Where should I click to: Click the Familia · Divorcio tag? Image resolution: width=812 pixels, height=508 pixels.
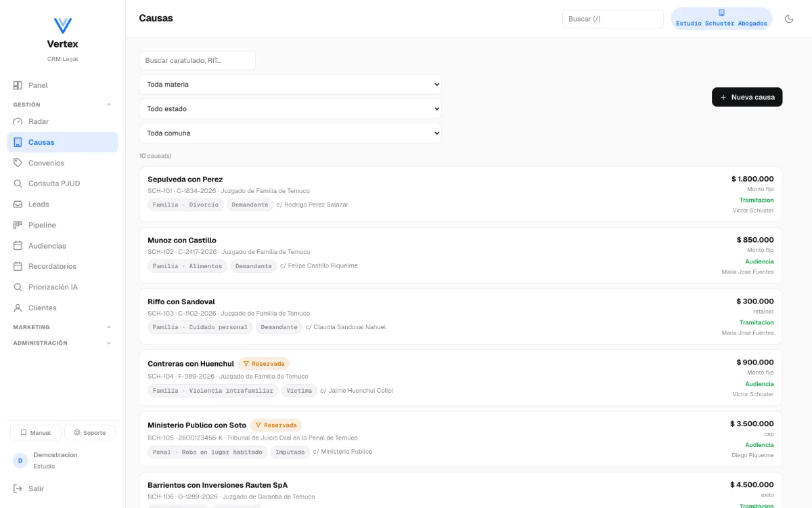click(185, 205)
